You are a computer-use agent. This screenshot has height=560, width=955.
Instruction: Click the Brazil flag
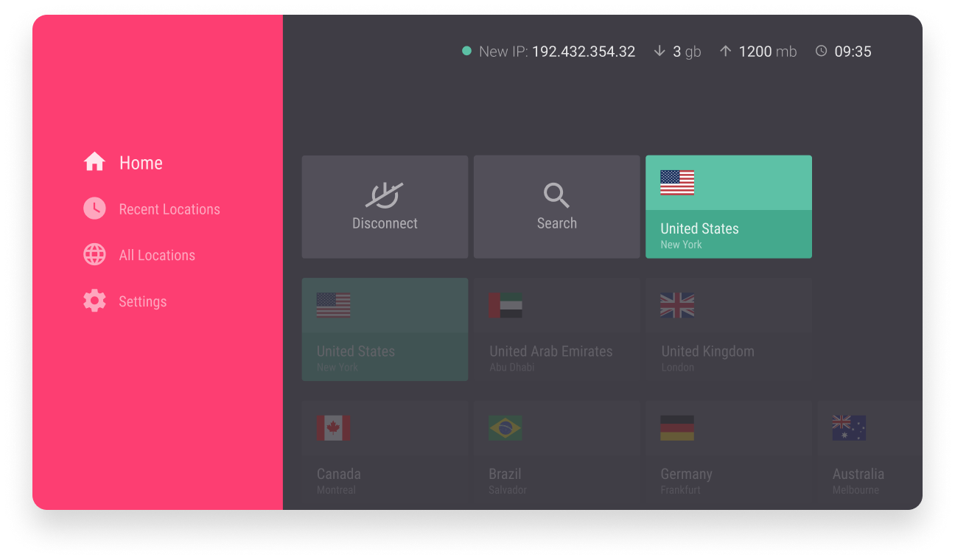506,428
